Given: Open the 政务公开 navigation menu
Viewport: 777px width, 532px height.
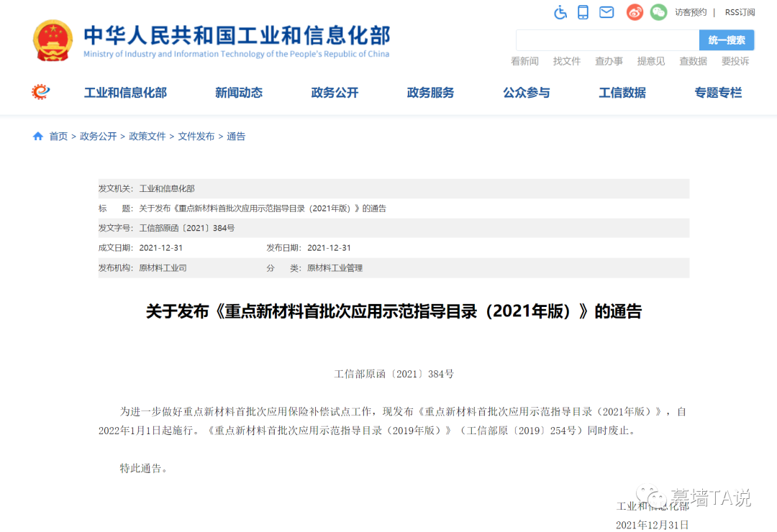Looking at the screenshot, I should (x=335, y=92).
